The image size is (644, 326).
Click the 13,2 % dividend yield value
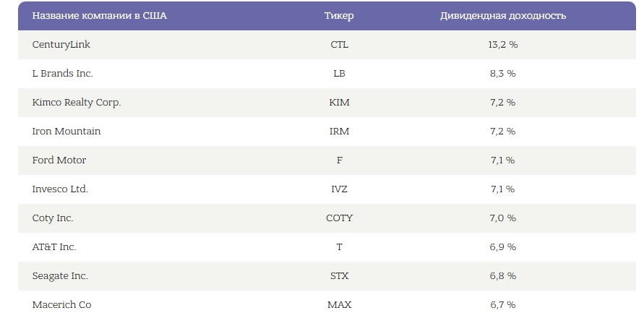click(x=503, y=45)
